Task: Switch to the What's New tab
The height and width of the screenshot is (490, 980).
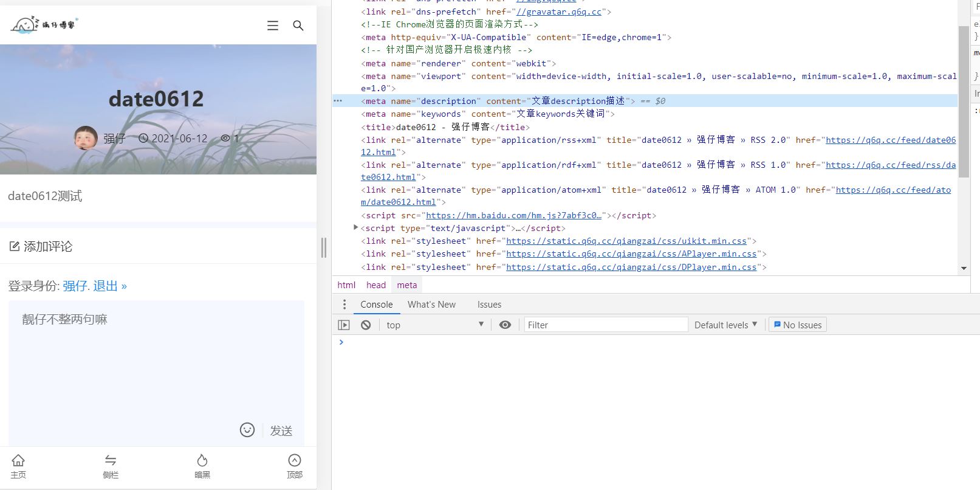Action: pos(431,305)
